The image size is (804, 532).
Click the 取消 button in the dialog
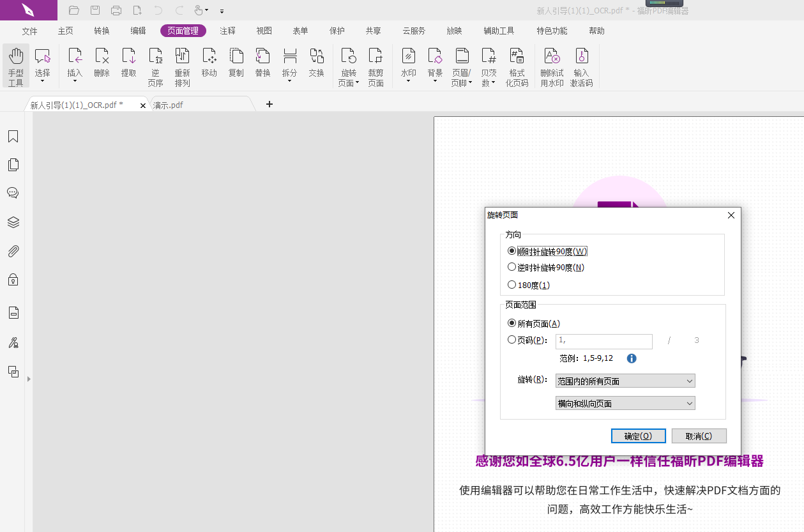pyautogui.click(x=699, y=436)
